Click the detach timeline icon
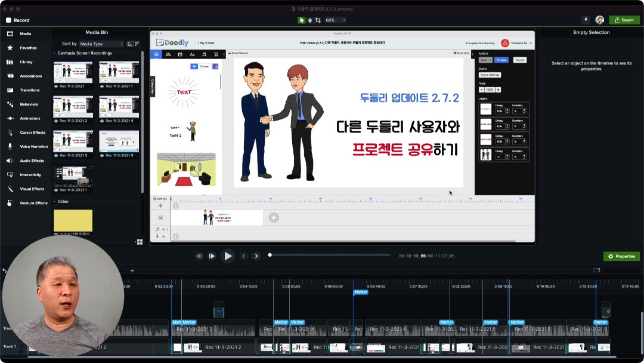 point(597,270)
